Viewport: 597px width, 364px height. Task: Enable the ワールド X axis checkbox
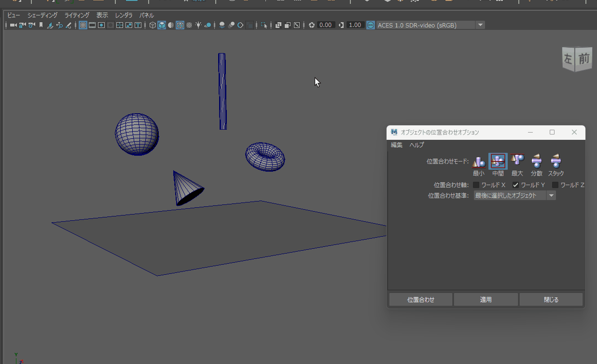[x=476, y=185]
